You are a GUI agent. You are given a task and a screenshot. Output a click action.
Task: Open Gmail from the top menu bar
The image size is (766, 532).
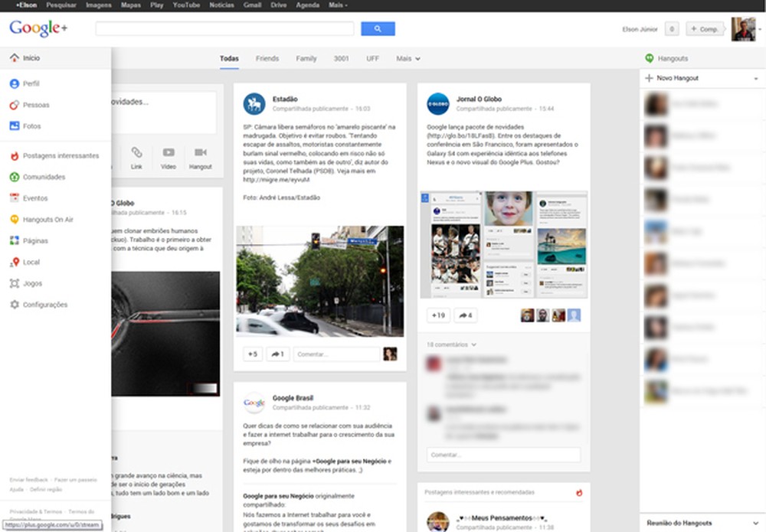[x=254, y=5]
